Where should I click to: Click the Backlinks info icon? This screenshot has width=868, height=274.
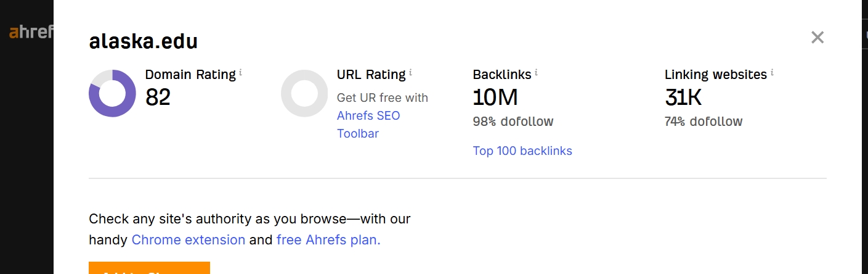536,73
